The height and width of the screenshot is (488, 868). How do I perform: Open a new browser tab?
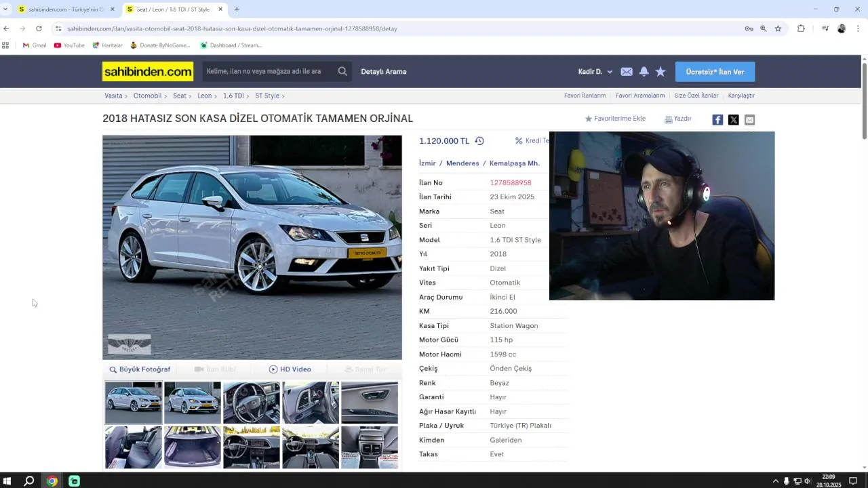click(237, 9)
